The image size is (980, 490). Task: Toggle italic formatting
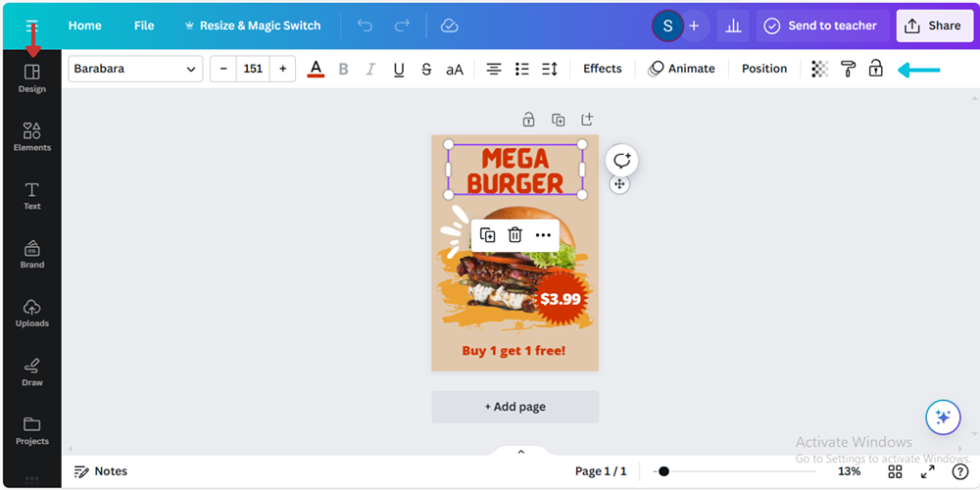370,69
